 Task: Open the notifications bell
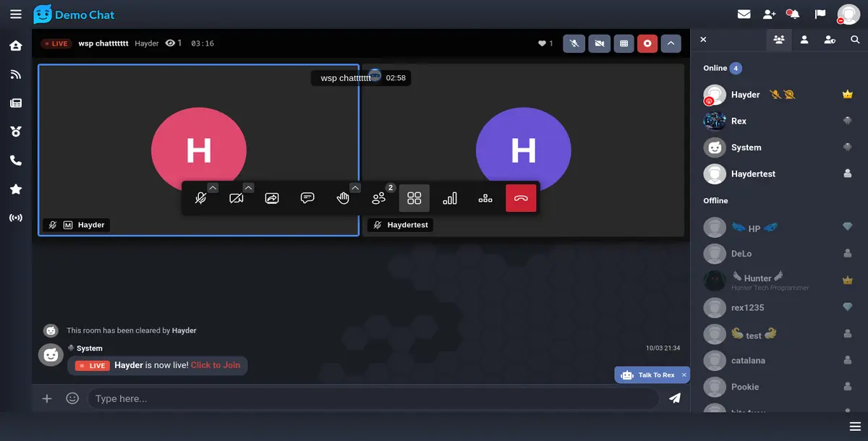793,14
